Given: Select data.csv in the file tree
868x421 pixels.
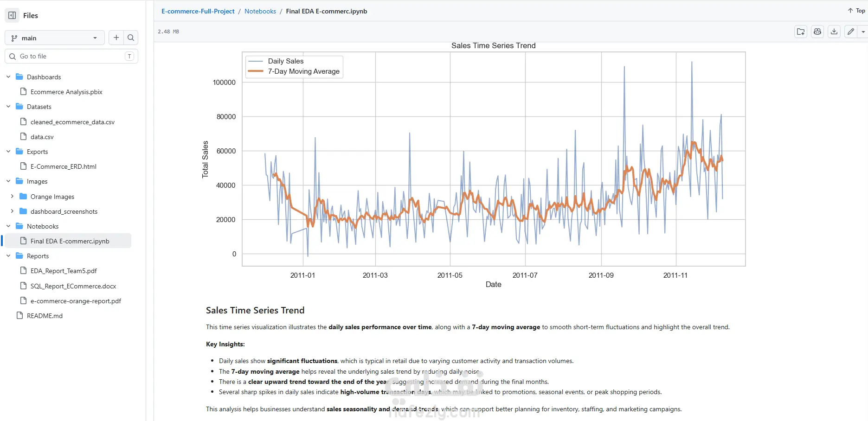Looking at the screenshot, I should pyautogui.click(x=42, y=137).
